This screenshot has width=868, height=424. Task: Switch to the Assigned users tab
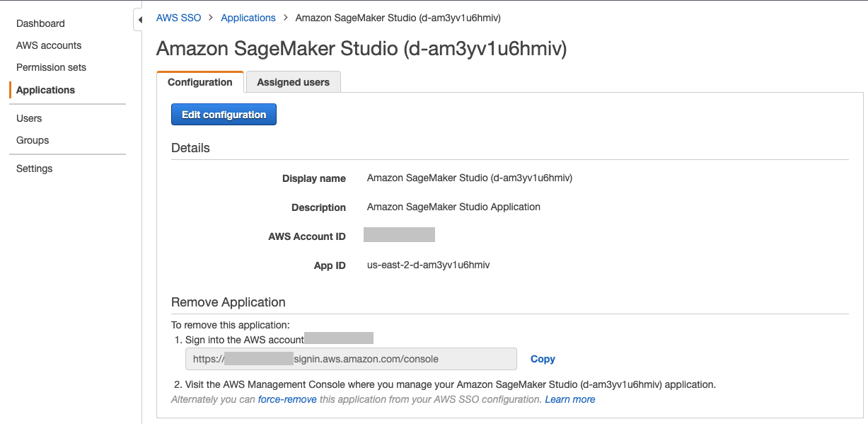click(293, 82)
